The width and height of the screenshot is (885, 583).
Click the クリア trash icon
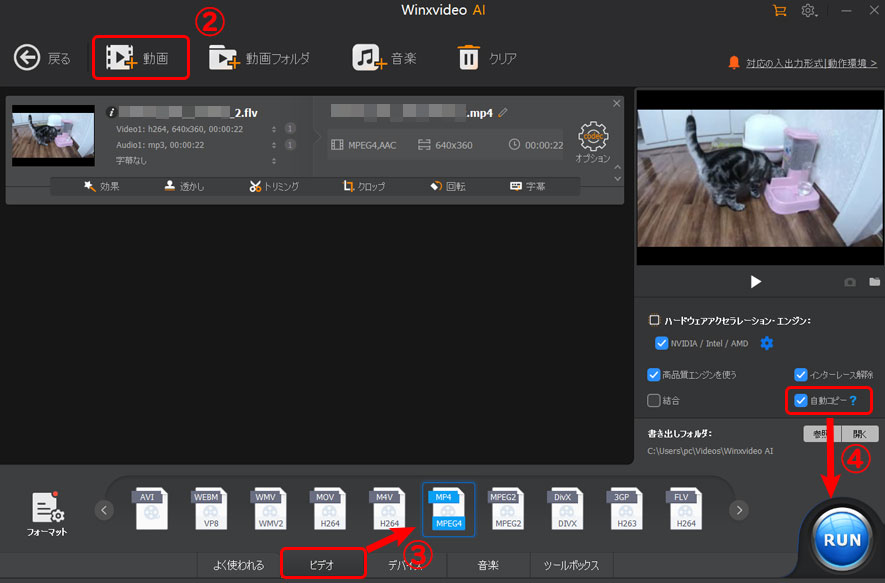[x=468, y=58]
